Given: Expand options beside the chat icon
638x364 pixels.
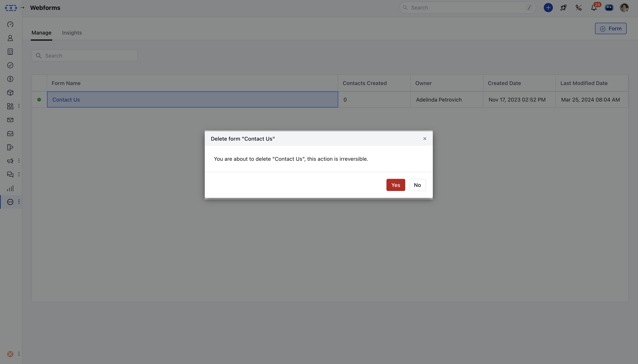Looking at the screenshot, I should point(19,174).
